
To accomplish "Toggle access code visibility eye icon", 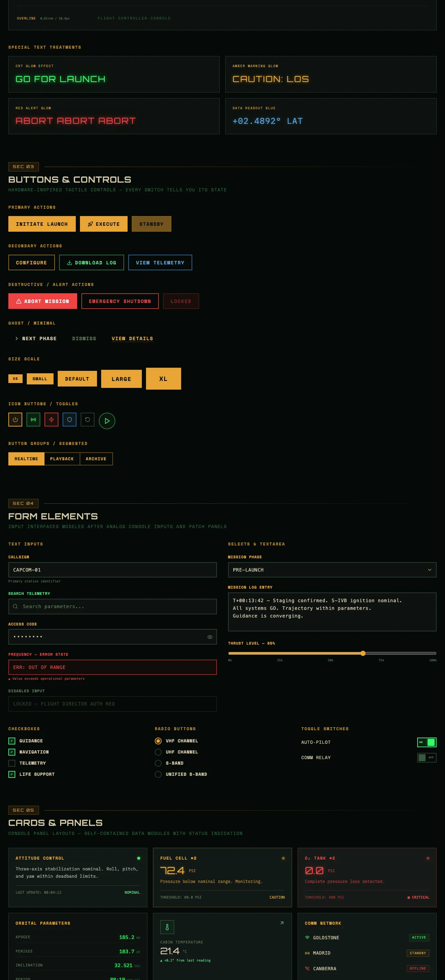I will (x=210, y=637).
